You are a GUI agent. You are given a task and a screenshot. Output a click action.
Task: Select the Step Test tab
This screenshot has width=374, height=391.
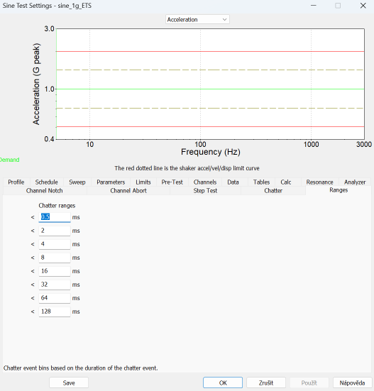tap(205, 191)
